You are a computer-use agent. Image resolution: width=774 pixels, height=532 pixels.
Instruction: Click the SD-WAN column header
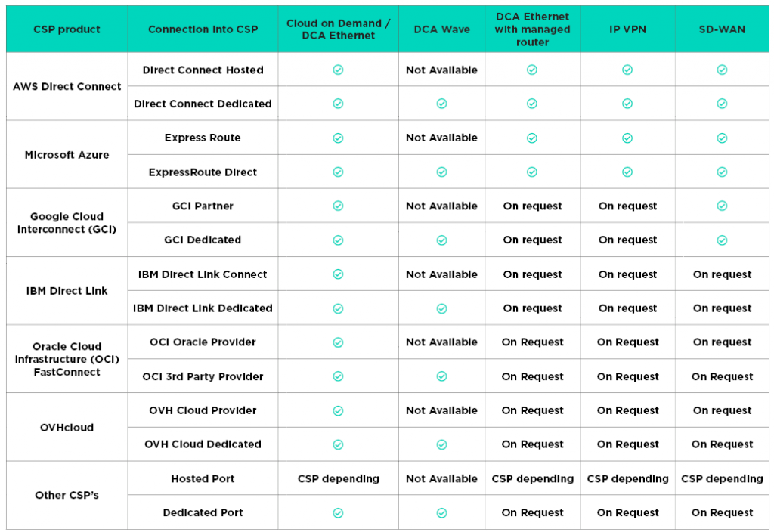point(722,29)
